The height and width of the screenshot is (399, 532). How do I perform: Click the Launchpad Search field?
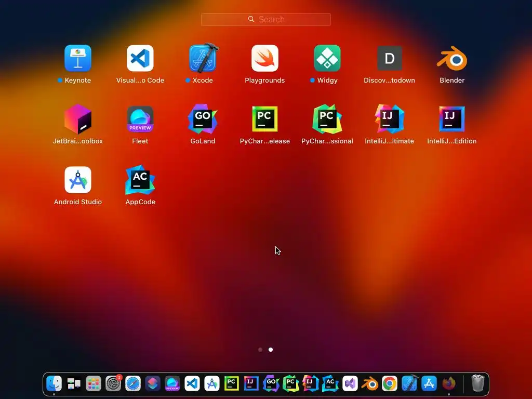pos(266,19)
